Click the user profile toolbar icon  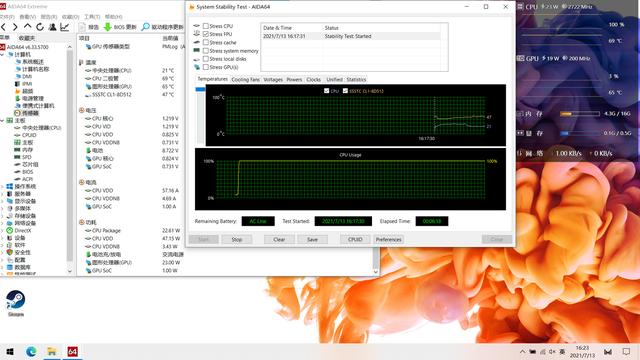coord(52,27)
